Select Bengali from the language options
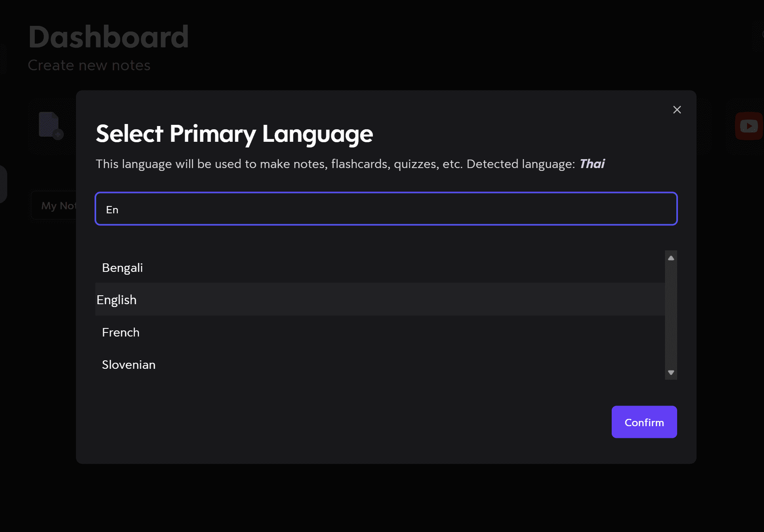Viewport: 764px width, 532px height. [122, 267]
